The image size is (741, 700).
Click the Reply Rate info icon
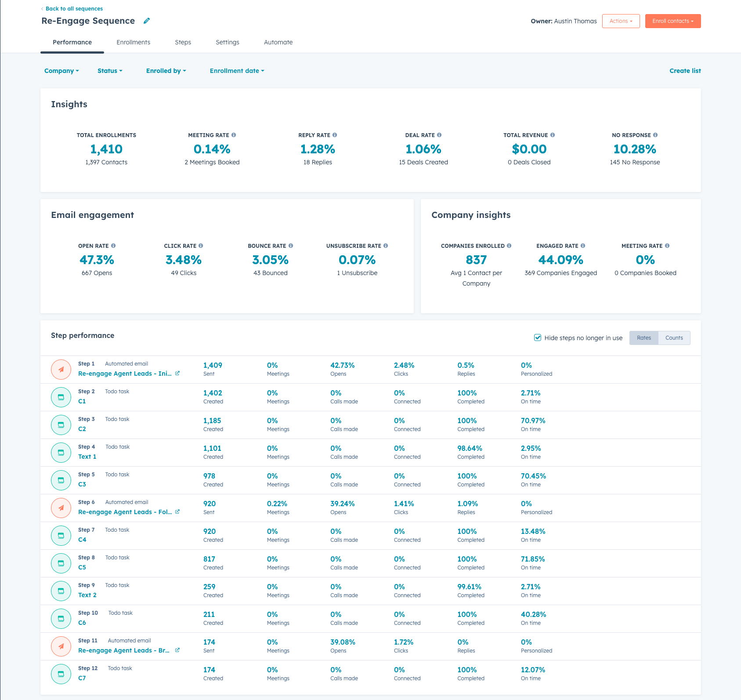(x=335, y=135)
